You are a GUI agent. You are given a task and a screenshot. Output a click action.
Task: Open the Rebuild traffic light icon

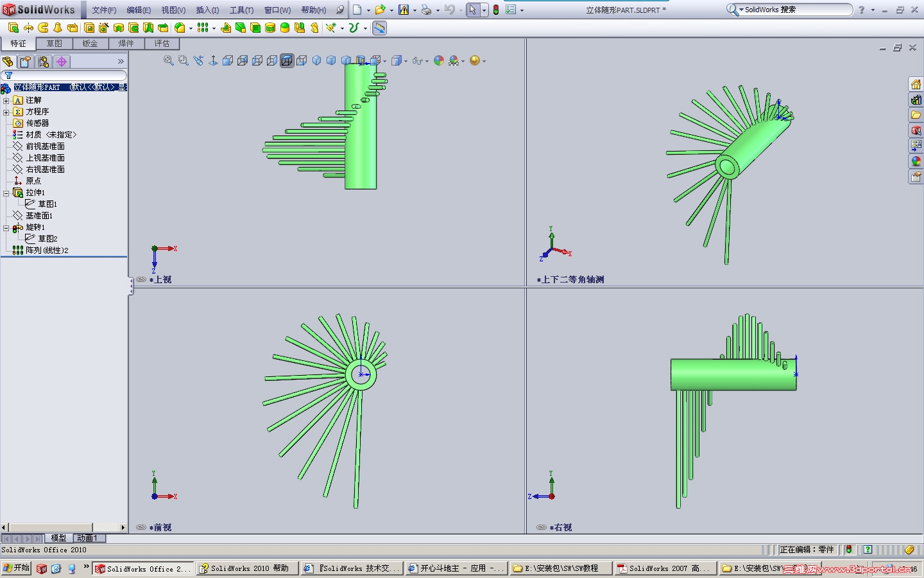pyautogui.click(x=496, y=10)
